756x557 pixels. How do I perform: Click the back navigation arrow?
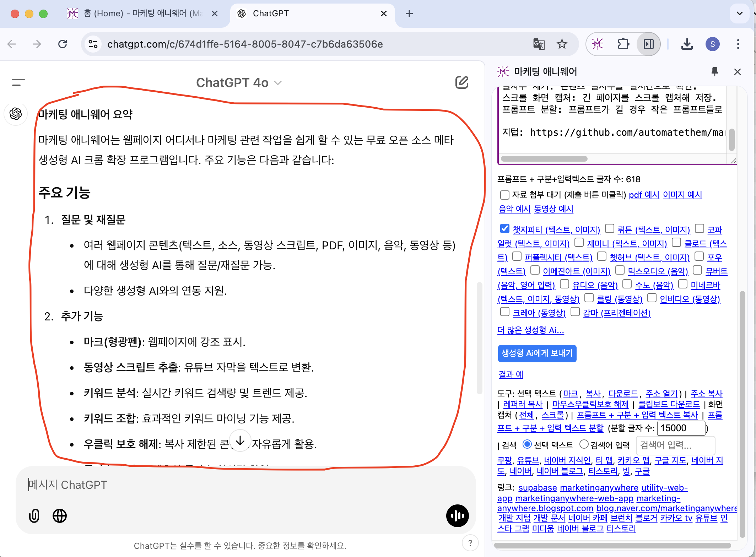pyautogui.click(x=12, y=44)
